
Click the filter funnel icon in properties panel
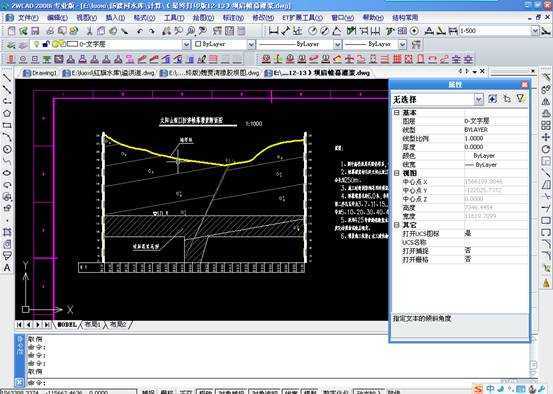[x=520, y=99]
